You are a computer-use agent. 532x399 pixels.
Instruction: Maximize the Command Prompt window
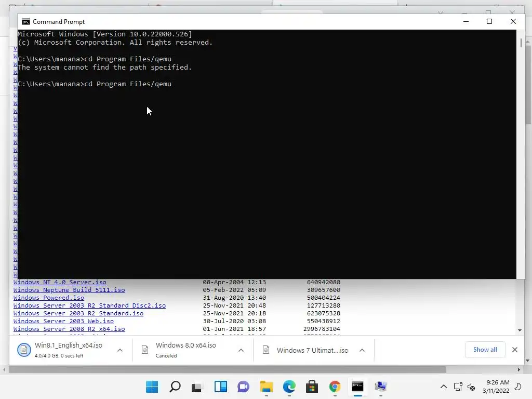pyautogui.click(x=489, y=21)
